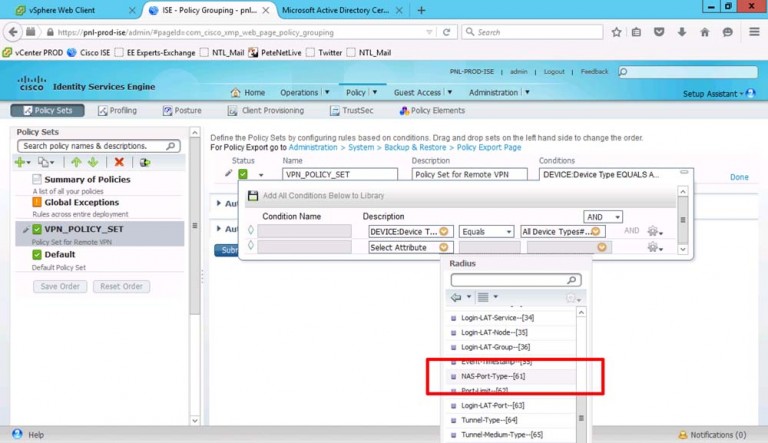Viewport: 768px width, 443px height.
Task: Switch to the TrustSec tab
Action: (x=352, y=110)
